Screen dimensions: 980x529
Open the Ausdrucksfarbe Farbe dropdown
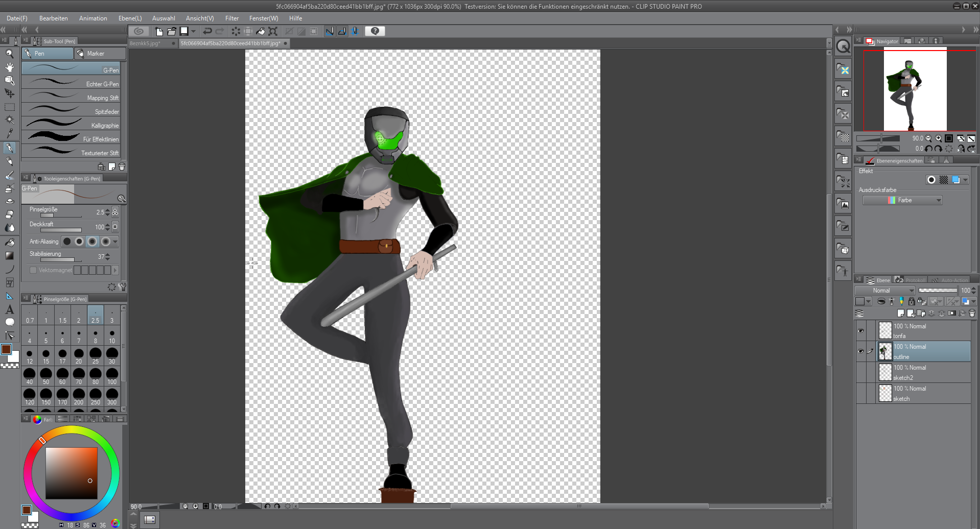pyautogui.click(x=902, y=200)
